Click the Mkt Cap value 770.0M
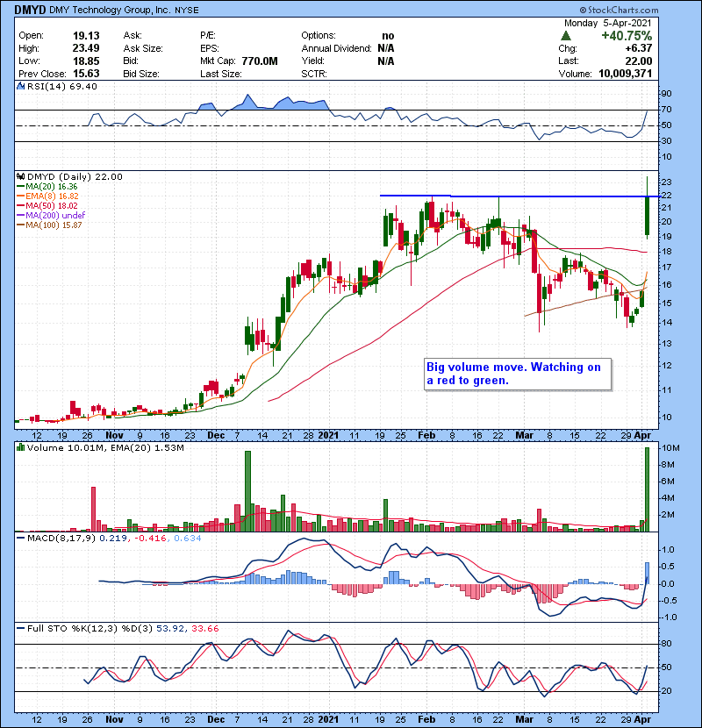Viewport: 702px width, 728px height. point(260,61)
